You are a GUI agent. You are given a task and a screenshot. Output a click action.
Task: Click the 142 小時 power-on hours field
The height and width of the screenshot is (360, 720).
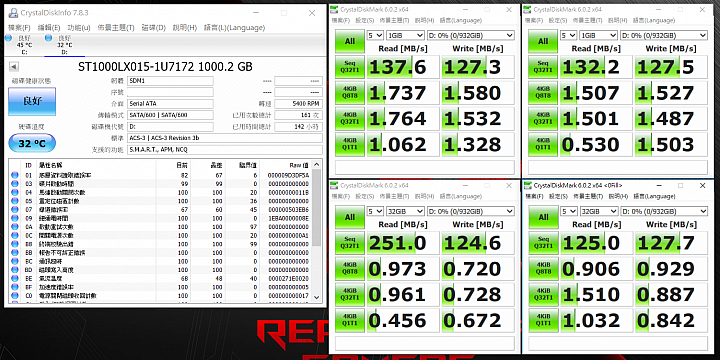coord(298,127)
